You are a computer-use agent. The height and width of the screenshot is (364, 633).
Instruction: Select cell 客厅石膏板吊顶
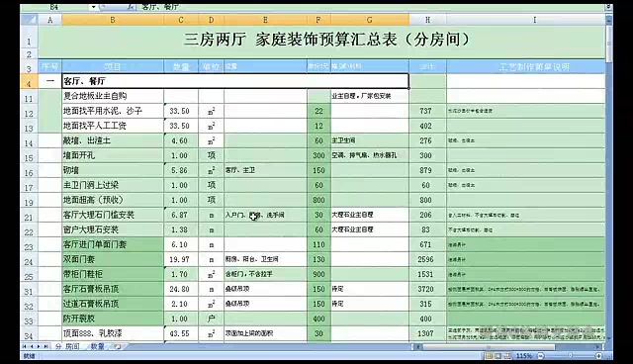(113, 289)
